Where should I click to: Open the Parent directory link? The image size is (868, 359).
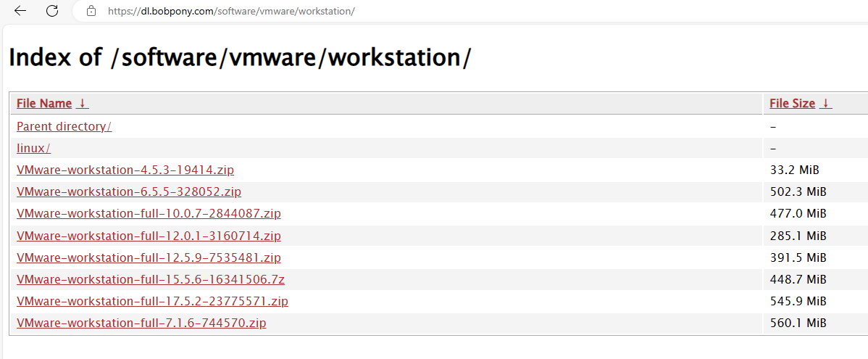[x=64, y=126]
